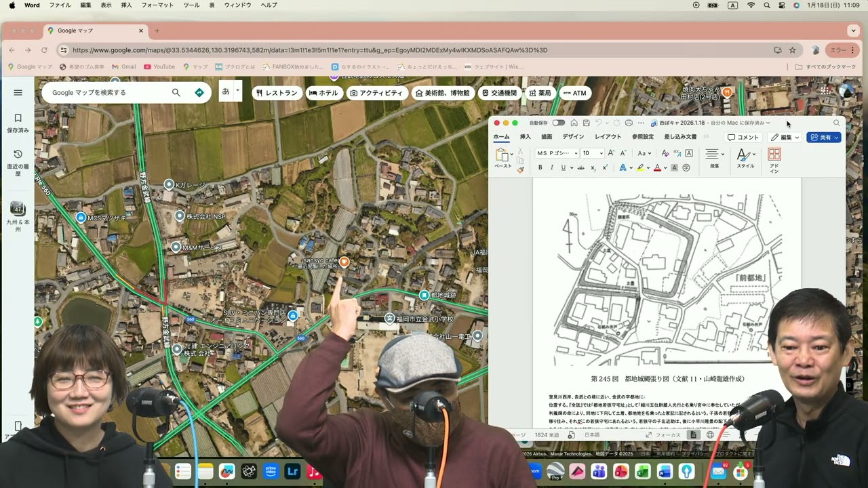Screen dimensions: 868x488
Task: Undo the last action in Word
Action: (x=598, y=123)
